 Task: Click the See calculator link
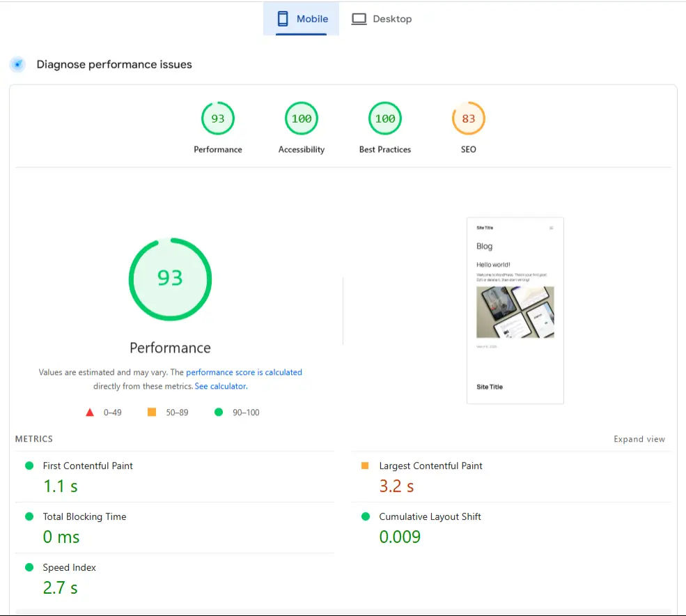click(x=221, y=385)
